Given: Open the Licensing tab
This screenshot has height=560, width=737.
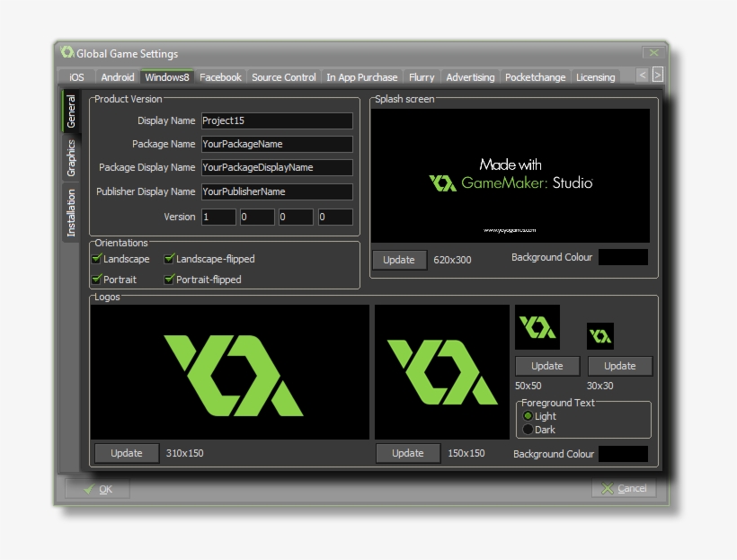Looking at the screenshot, I should tap(596, 77).
